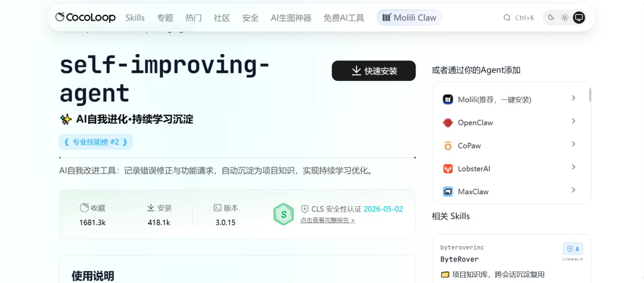Image resolution: width=644 pixels, height=283 pixels.
Task: Open the ByteRover related skill title
Action: pyautogui.click(x=459, y=259)
